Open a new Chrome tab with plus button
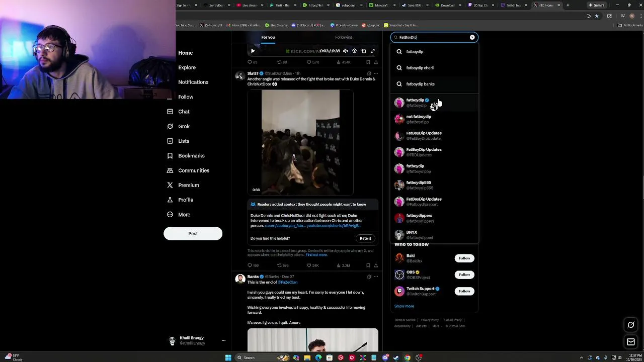Screen dimensions: 644x362 tap(568, 5)
